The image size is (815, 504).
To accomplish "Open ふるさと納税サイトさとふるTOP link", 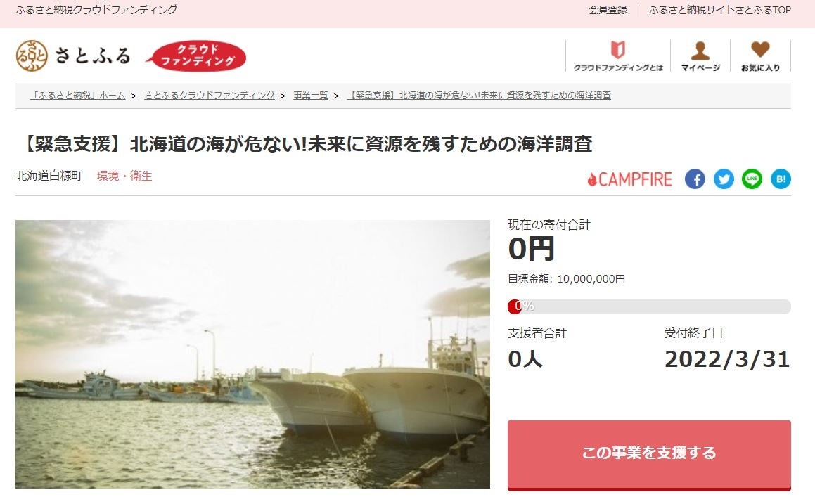I will (x=720, y=10).
